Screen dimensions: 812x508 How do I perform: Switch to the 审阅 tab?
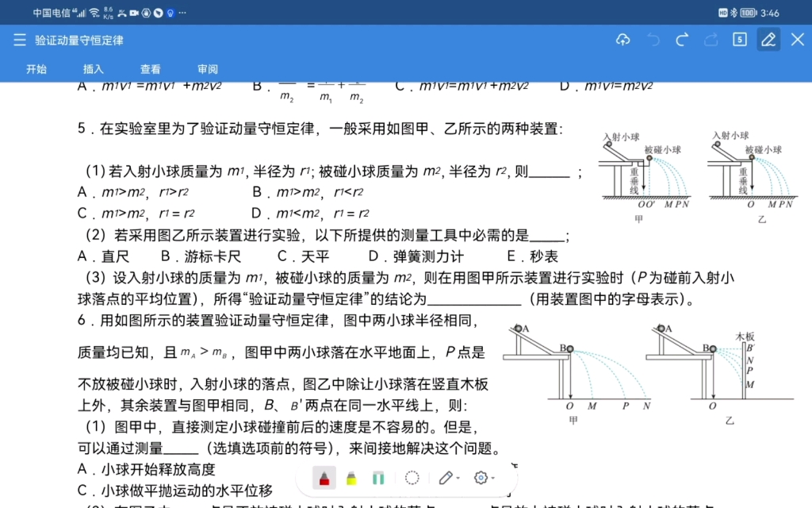(x=207, y=69)
